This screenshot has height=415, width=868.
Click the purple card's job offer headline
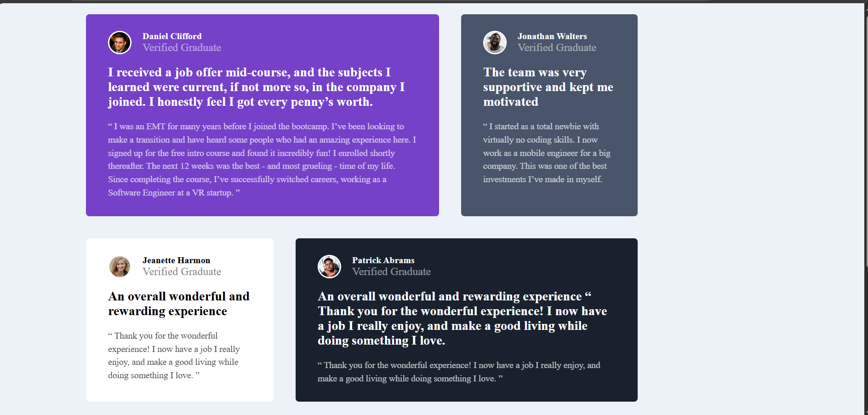point(257,87)
